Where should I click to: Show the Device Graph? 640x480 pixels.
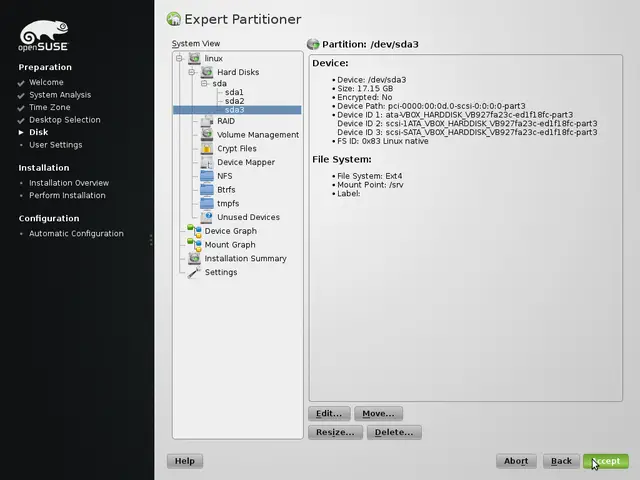(x=231, y=231)
